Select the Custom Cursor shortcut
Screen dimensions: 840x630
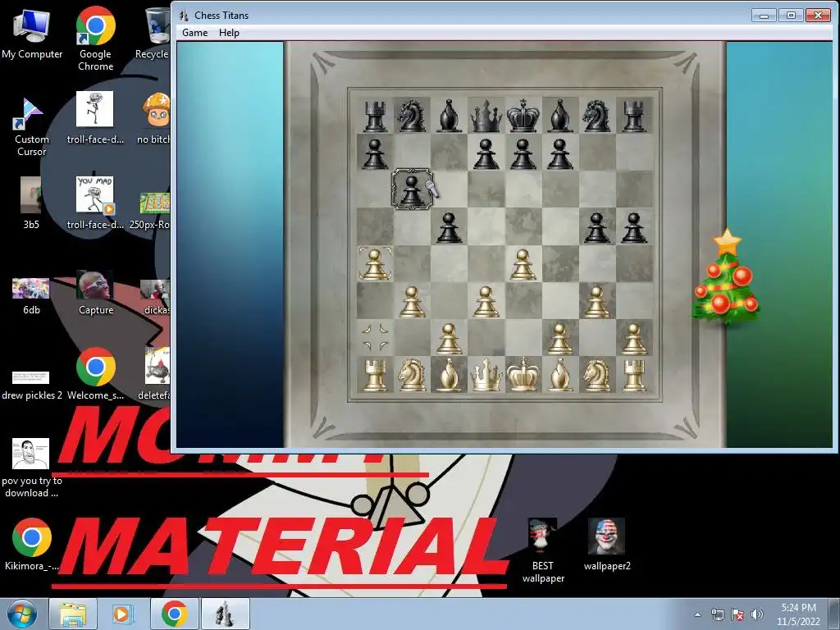coord(32,127)
